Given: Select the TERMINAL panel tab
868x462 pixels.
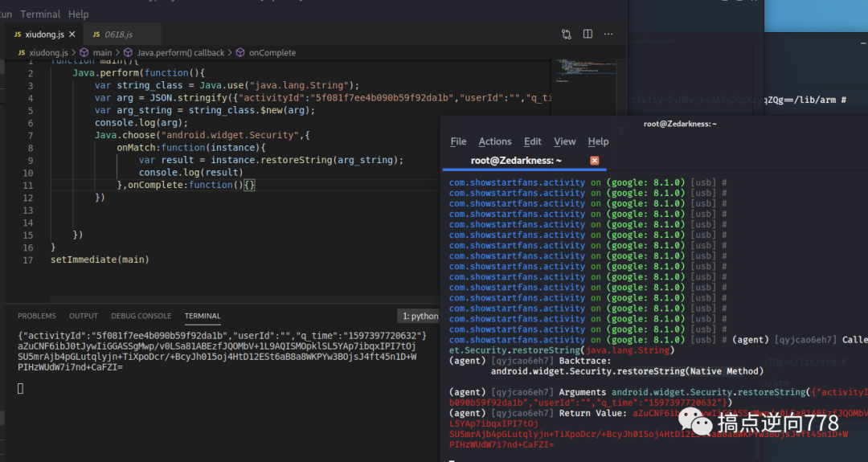Looking at the screenshot, I should click(202, 316).
